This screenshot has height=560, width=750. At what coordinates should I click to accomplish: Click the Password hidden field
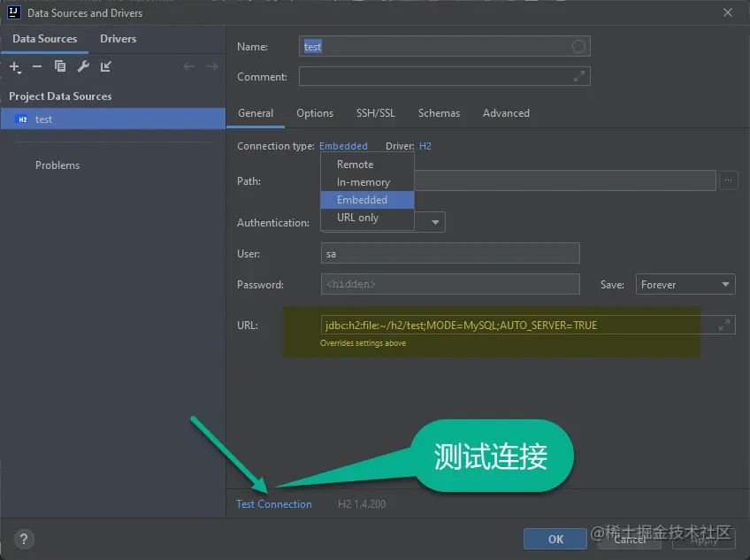pyautogui.click(x=450, y=284)
